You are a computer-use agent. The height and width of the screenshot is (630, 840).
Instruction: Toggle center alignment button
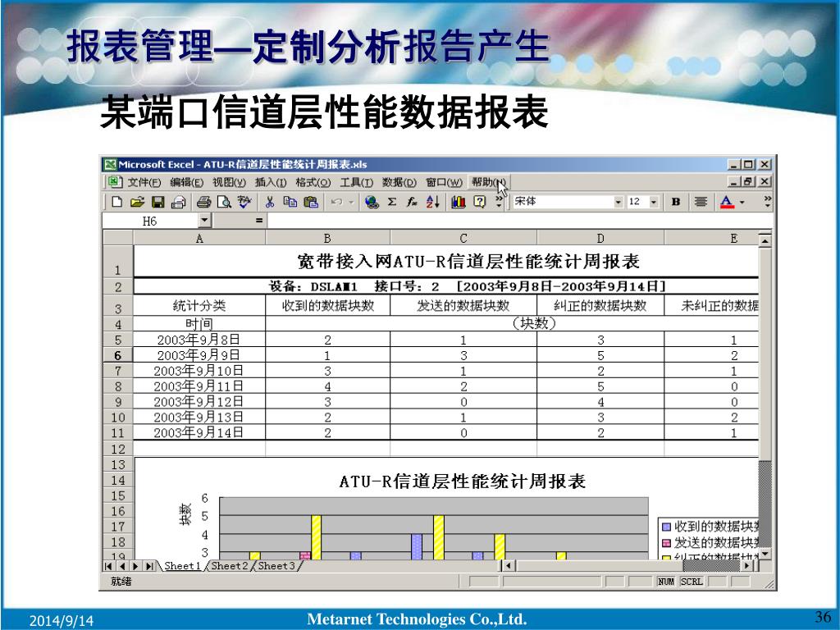click(701, 202)
